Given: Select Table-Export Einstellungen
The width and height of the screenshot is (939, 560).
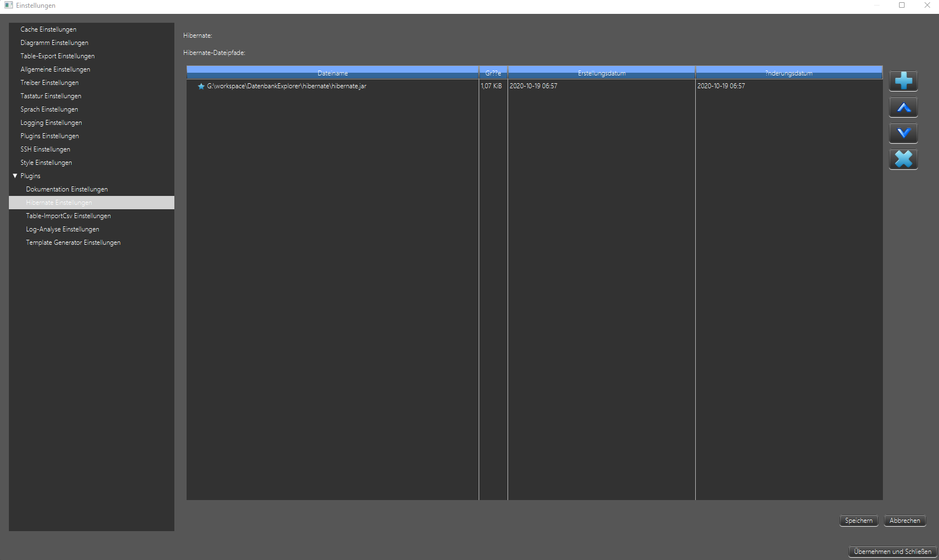Looking at the screenshot, I should (x=57, y=56).
